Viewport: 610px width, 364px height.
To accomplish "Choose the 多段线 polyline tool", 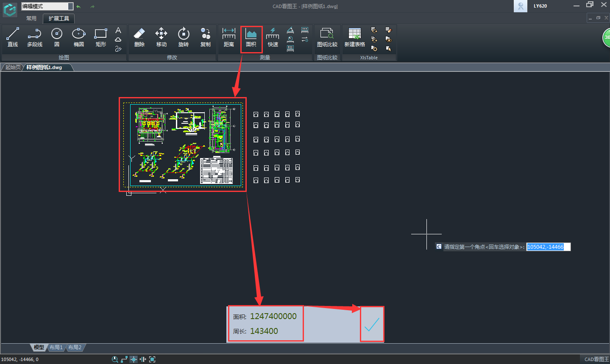I will pyautogui.click(x=35, y=37).
